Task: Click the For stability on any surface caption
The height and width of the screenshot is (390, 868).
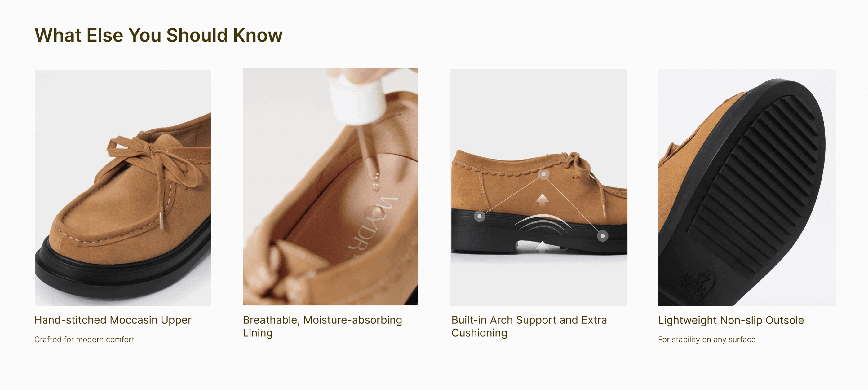Action: (706, 340)
